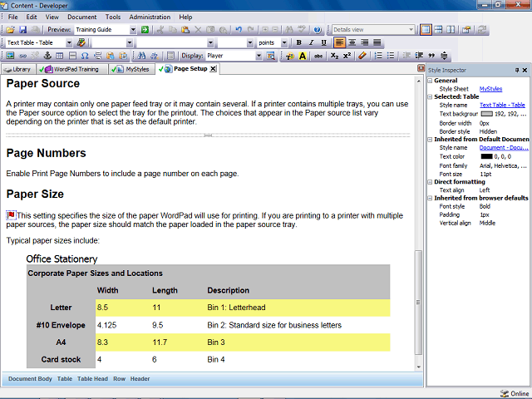Apply highlight with the yellow A icon

[303, 56]
